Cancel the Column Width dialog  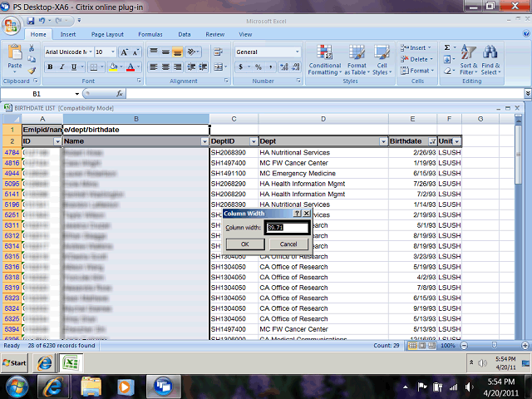[288, 244]
